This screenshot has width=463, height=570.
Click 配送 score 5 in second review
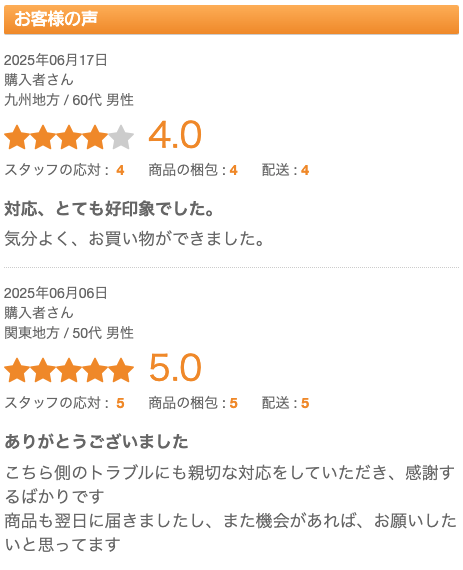pyautogui.click(x=305, y=403)
